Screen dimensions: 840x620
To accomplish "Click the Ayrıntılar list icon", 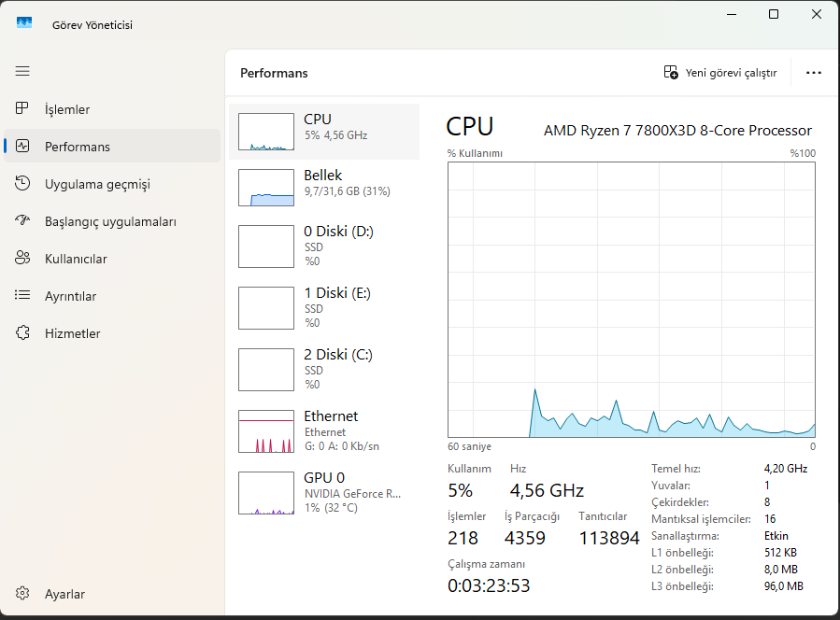I will click(x=23, y=296).
